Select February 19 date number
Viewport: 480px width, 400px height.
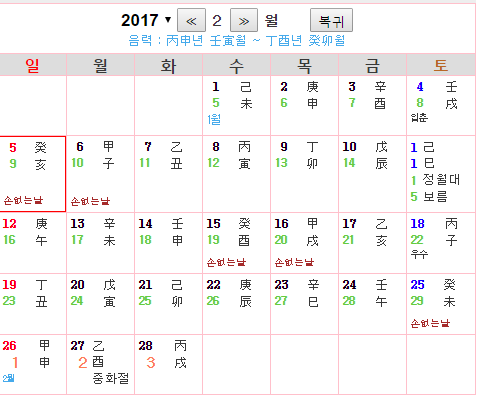(x=9, y=285)
